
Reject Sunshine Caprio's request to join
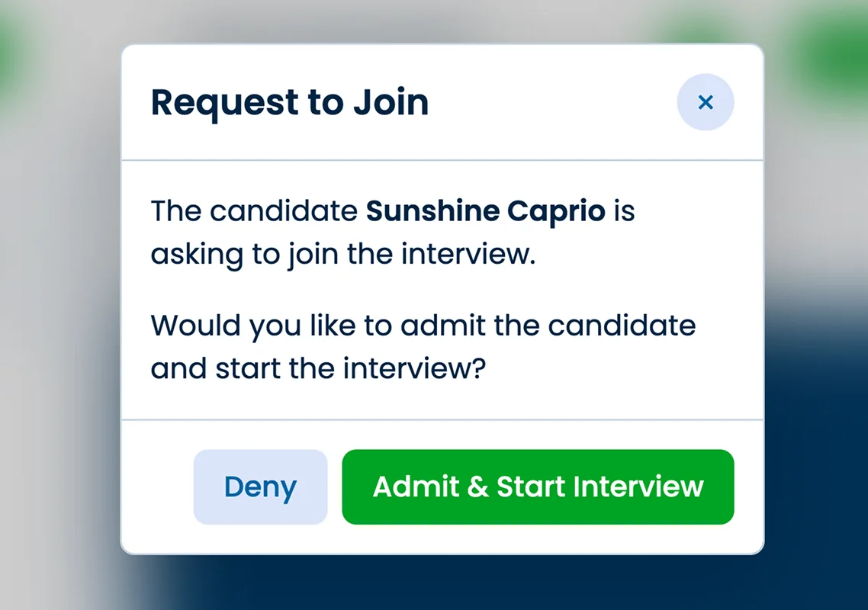(260, 486)
